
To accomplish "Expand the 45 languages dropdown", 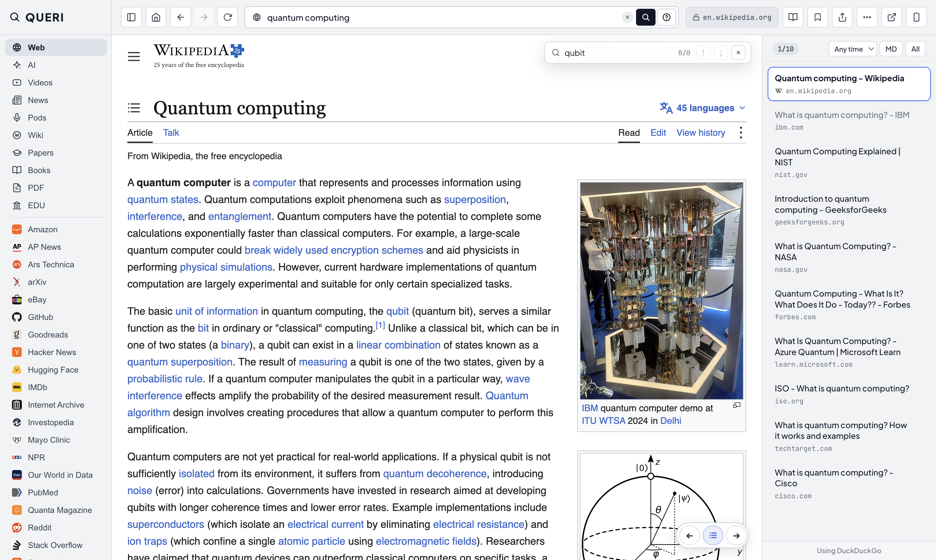I will [x=703, y=108].
